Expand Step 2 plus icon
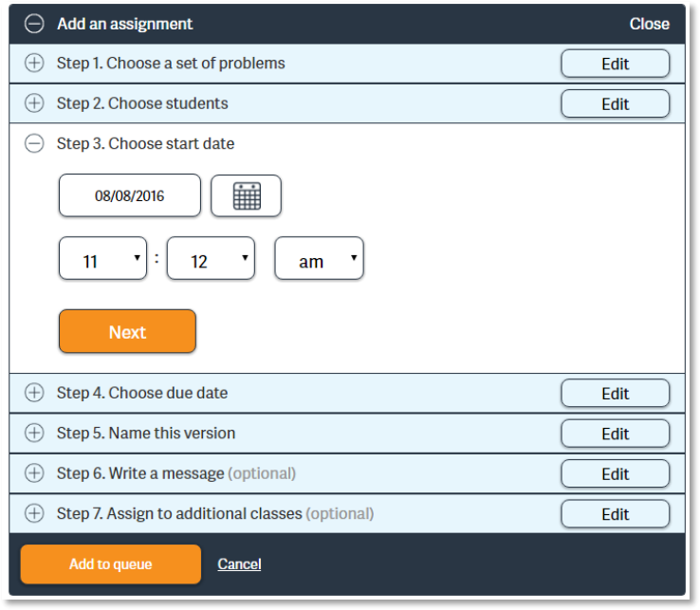The height and width of the screenshot is (610, 700). (34, 103)
